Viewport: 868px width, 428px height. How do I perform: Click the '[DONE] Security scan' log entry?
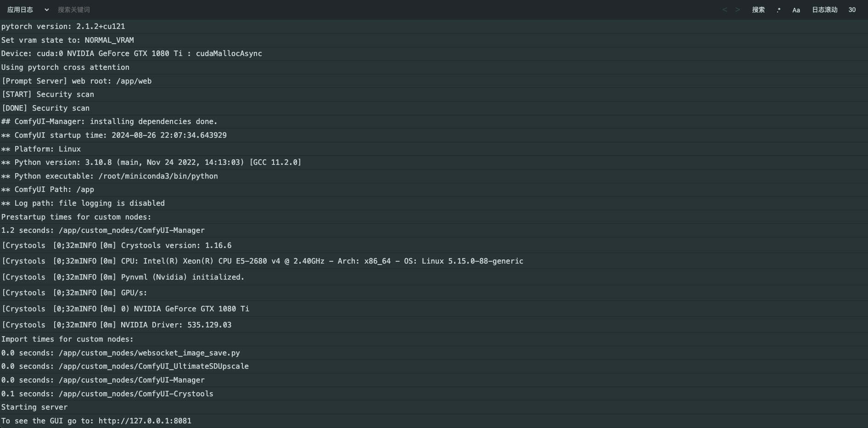click(x=45, y=108)
